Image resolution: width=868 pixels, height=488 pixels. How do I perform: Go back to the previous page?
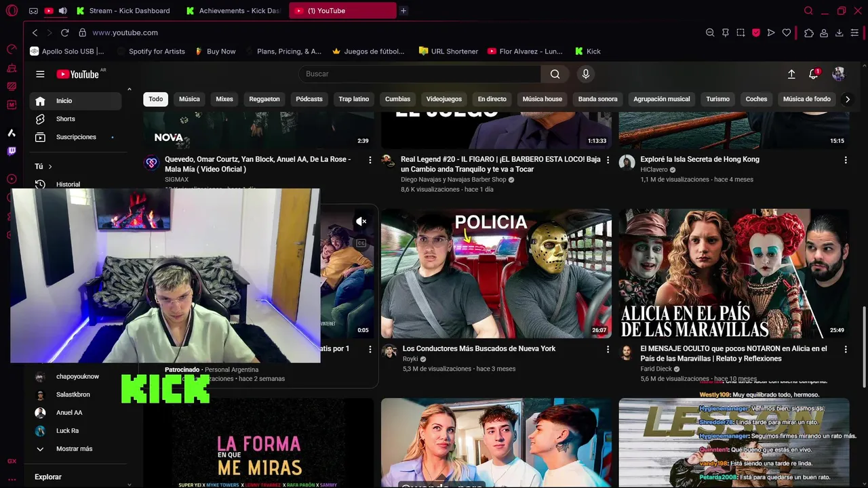tap(35, 33)
